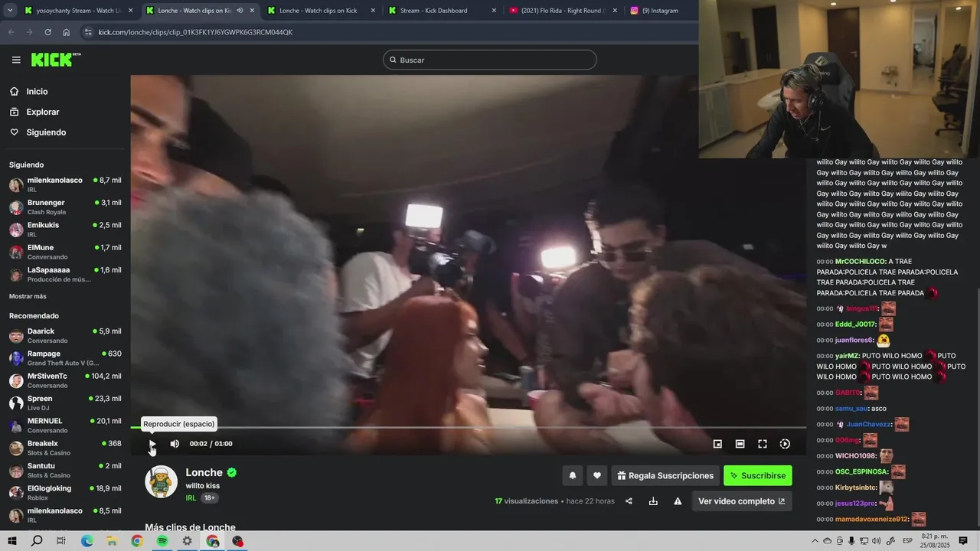Open Santutu recommended channel
The height and width of the screenshot is (551, 980).
click(x=65, y=470)
